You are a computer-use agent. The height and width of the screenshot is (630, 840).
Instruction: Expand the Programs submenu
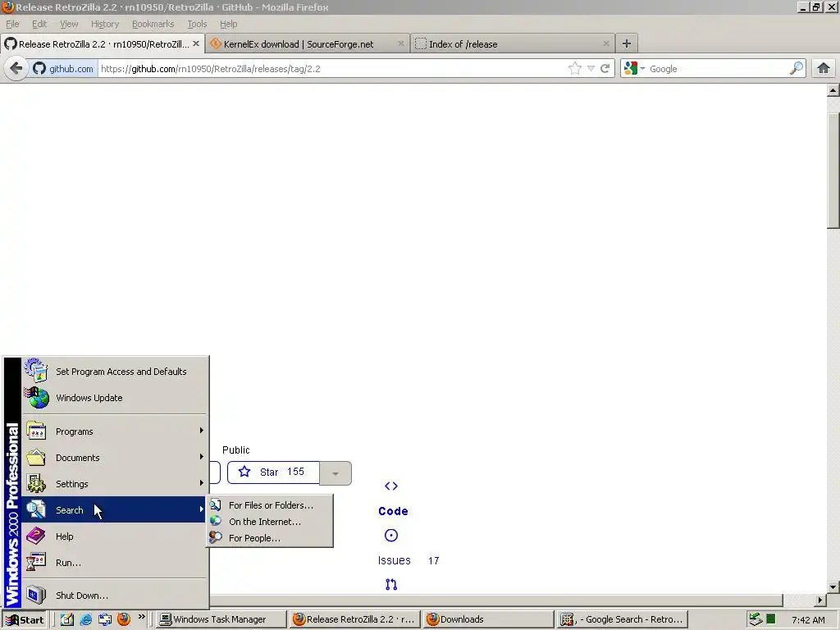[202, 431]
